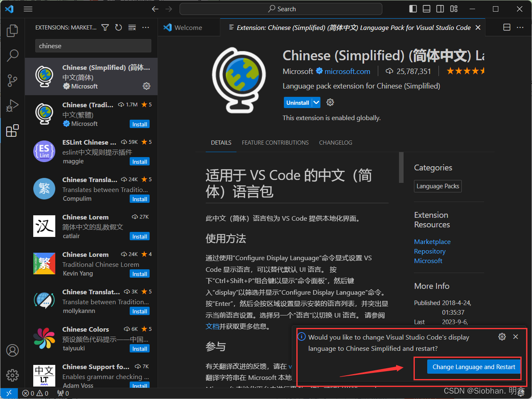Click Change Language and Restart button
Screen dimensions: 532x399
pos(473,367)
